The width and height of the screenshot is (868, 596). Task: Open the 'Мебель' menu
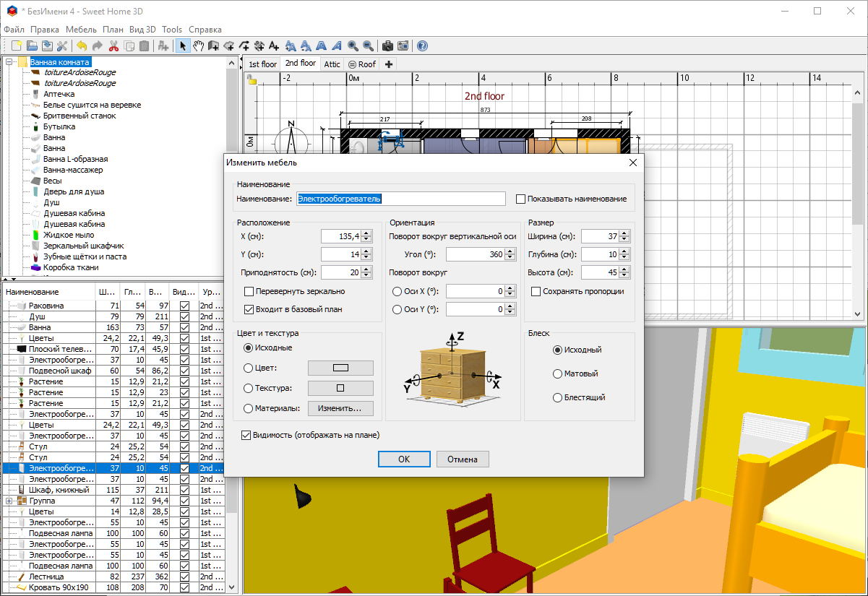click(x=81, y=30)
